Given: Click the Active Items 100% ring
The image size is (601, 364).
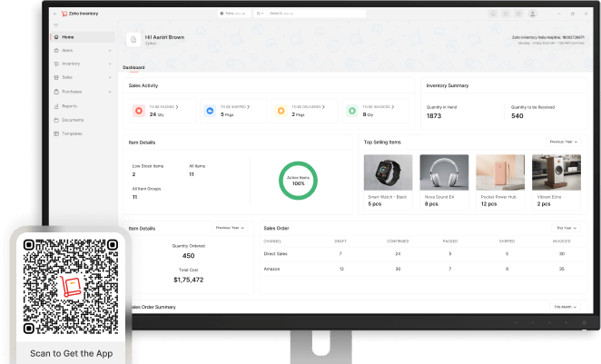Looking at the screenshot, I should 298,181.
